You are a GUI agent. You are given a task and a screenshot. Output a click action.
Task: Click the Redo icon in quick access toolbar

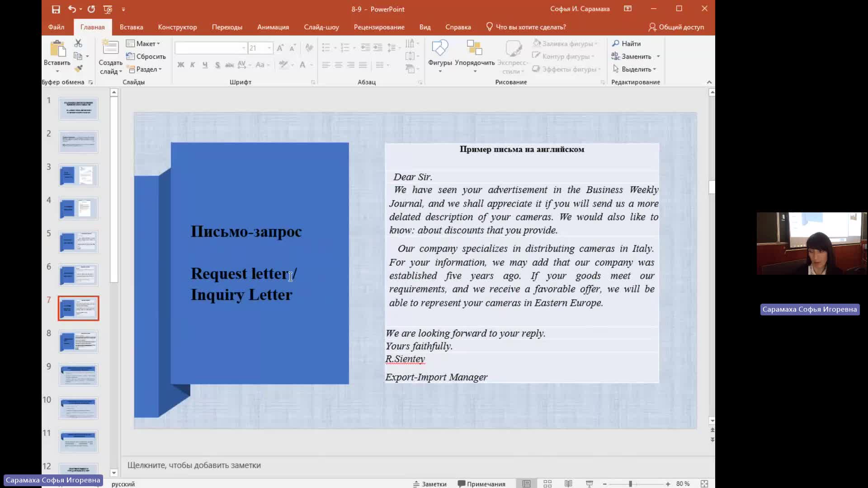tap(91, 9)
